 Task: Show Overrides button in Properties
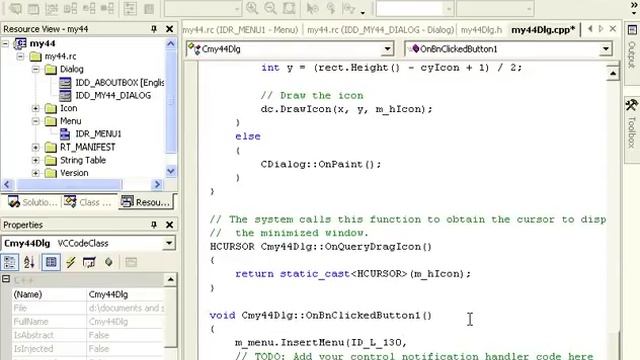click(109, 262)
